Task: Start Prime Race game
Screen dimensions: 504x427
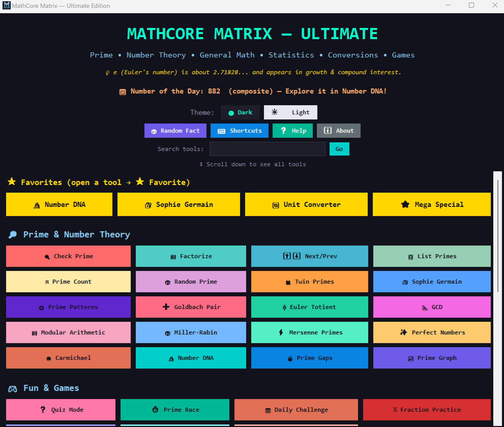Action: [175, 410]
